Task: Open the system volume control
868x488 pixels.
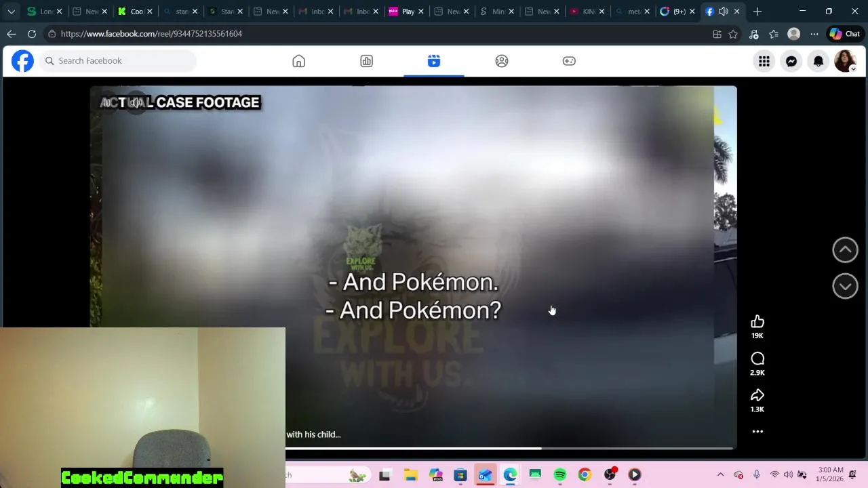Action: (788, 475)
